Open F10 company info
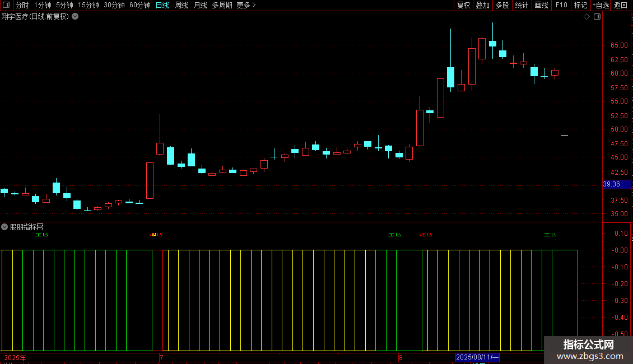Screen dimensions: 633x364 coord(561,5)
